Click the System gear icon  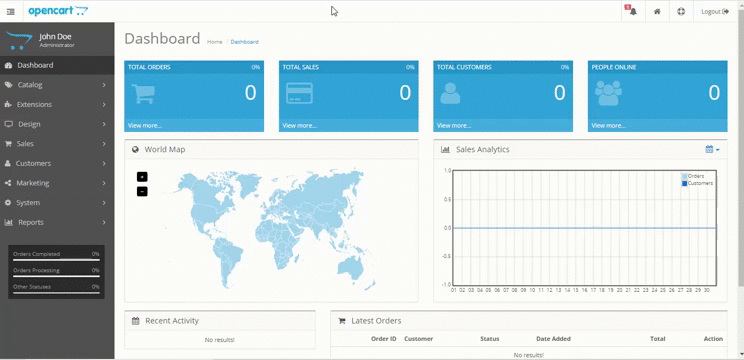[8, 203]
